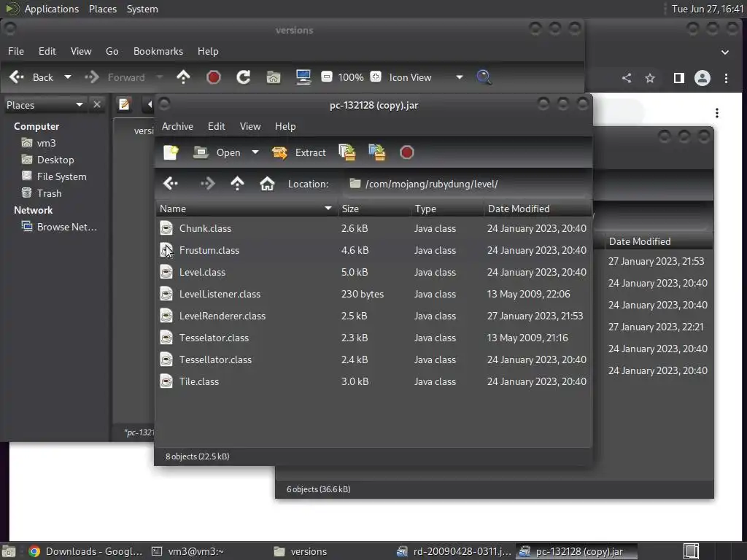Click Back in versions file manager
Screen dimensions: 747x560
(31, 77)
